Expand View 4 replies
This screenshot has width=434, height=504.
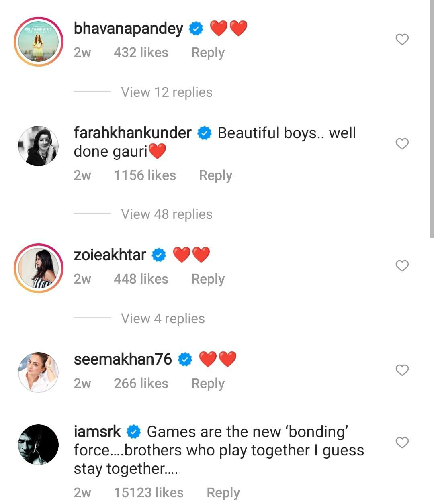tap(163, 319)
